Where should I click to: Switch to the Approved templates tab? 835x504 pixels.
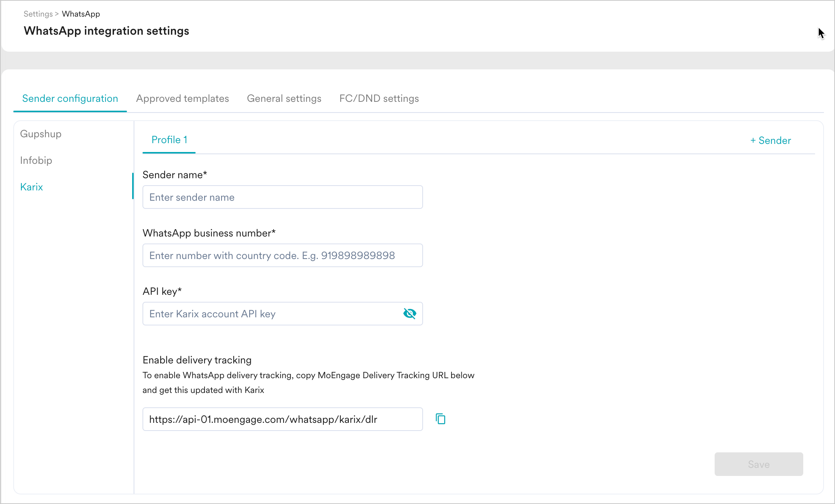pyautogui.click(x=182, y=99)
